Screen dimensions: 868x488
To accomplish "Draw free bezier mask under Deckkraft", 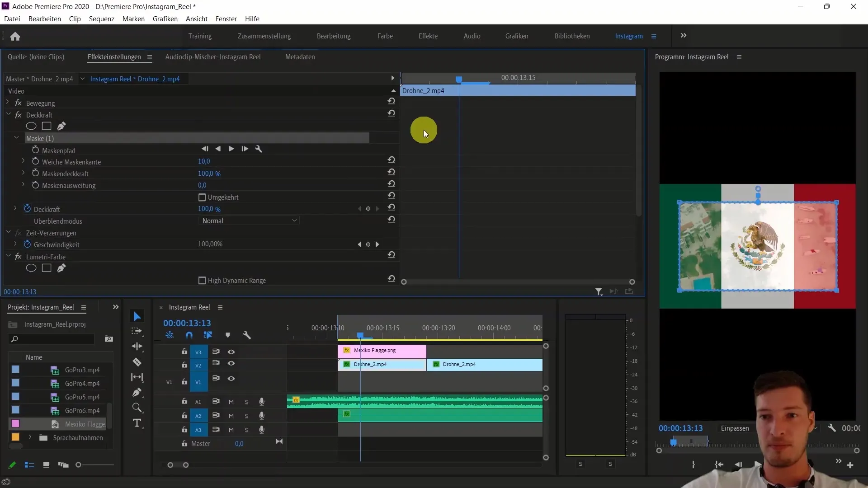I will 61,126.
